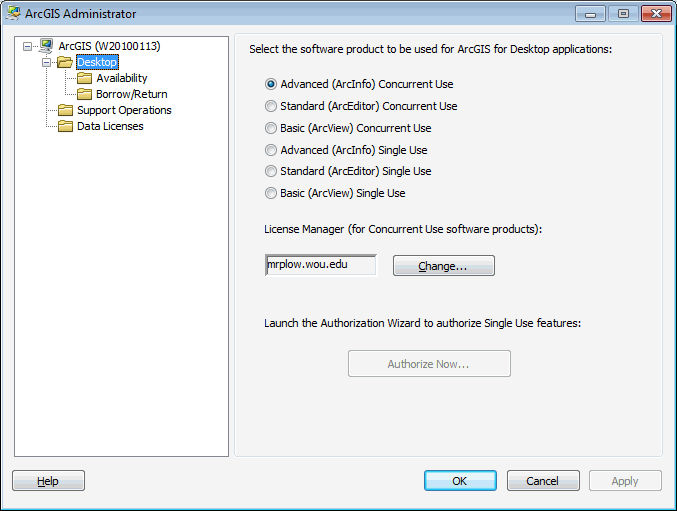Open Help with the Help button

click(x=48, y=481)
